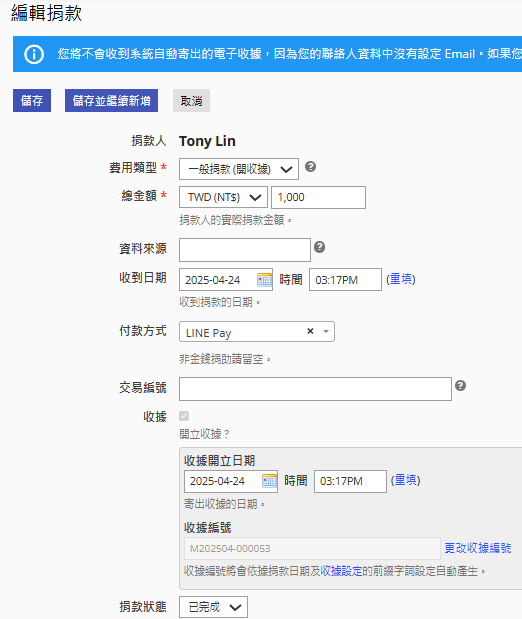Click the 儲存並繼續新增 button
Image resolution: width=522 pixels, height=619 pixels.
pos(111,101)
